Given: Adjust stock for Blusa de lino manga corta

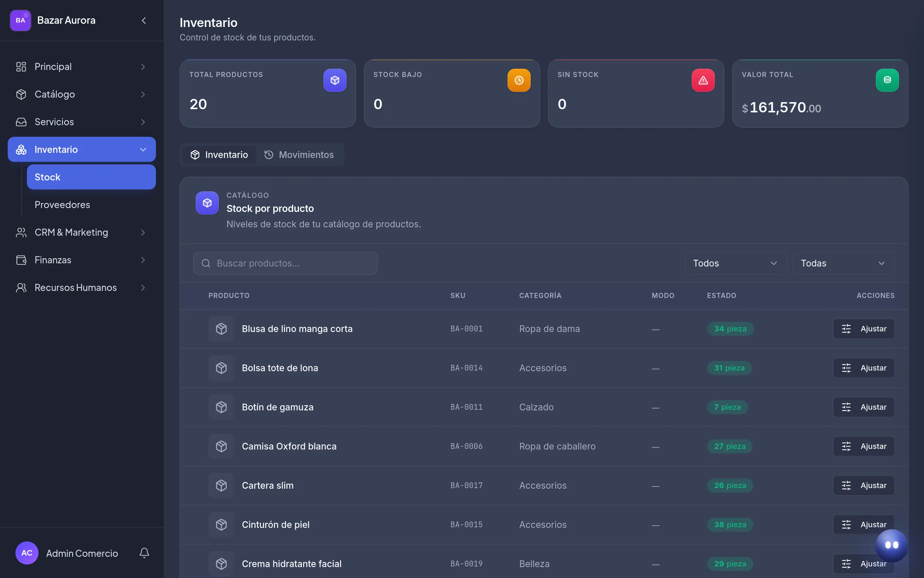Looking at the screenshot, I should click(x=864, y=329).
